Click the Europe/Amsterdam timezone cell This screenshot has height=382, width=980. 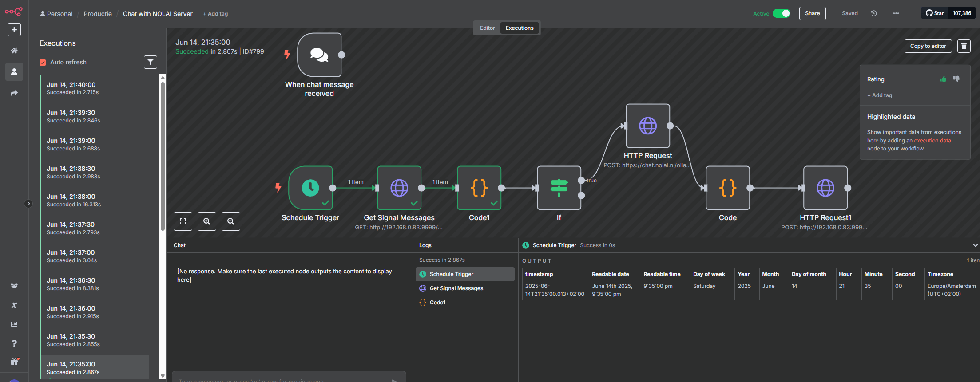(x=952, y=290)
